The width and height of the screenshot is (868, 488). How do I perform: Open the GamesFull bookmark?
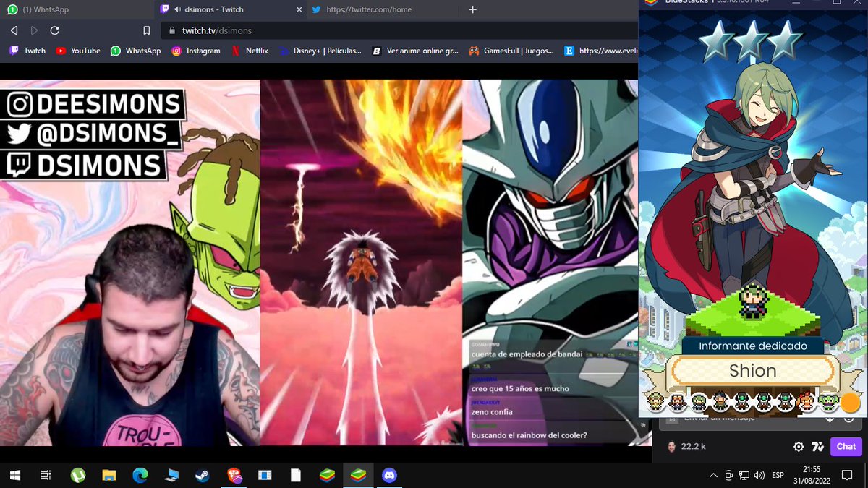pos(511,51)
